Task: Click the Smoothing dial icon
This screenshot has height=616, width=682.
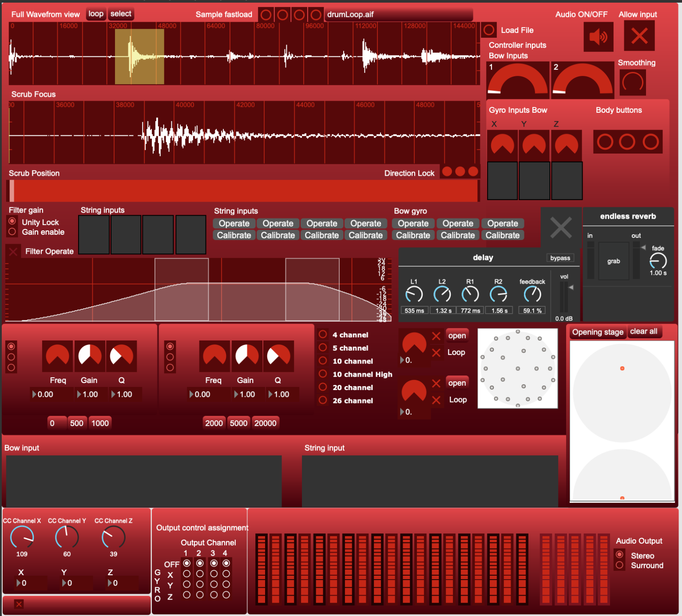Action: [x=633, y=83]
